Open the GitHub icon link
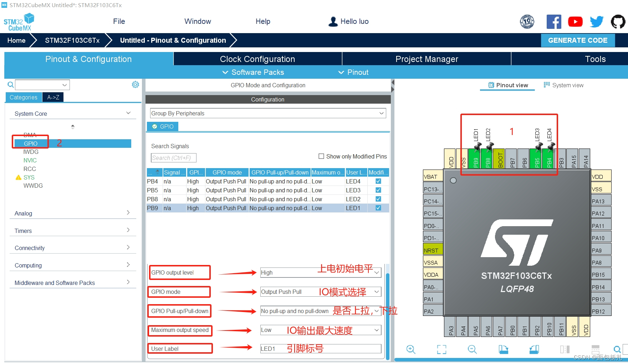Image resolution: width=628 pixels, height=364 pixels. pyautogui.click(x=618, y=22)
